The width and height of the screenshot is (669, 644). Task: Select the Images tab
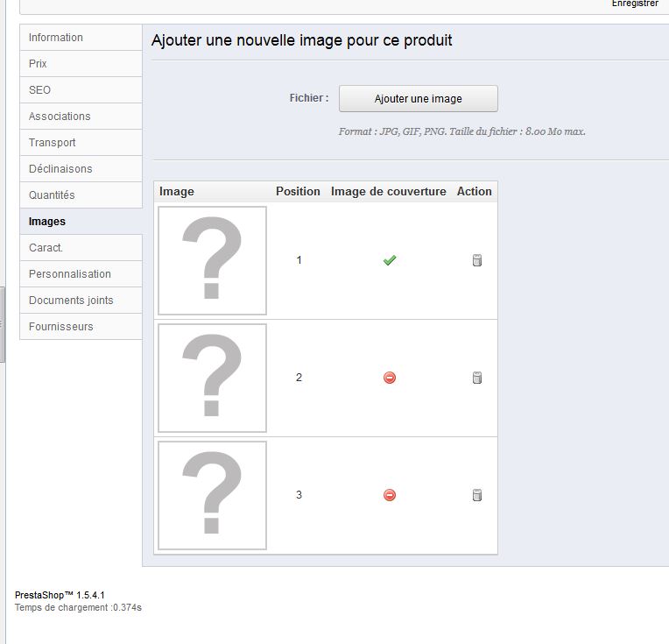pyautogui.click(x=81, y=221)
